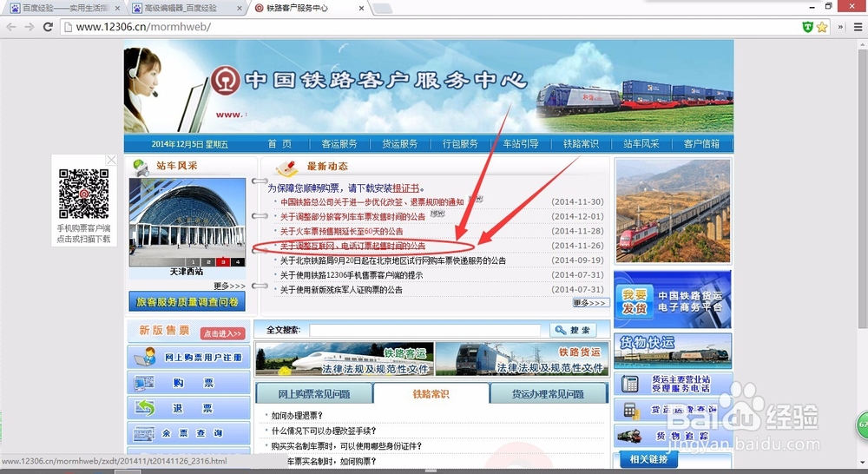Click 更多>>> under 站车风采 photo

[x=229, y=286]
